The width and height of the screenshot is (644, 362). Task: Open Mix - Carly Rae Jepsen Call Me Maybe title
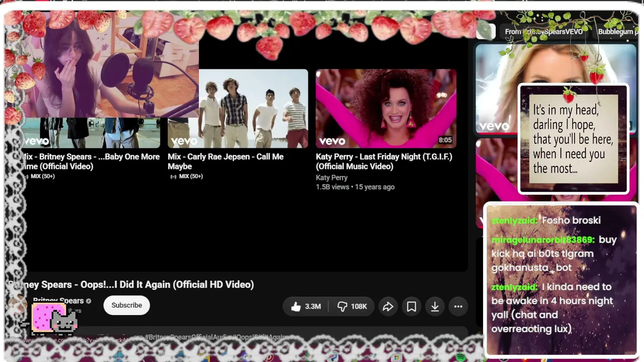(225, 161)
